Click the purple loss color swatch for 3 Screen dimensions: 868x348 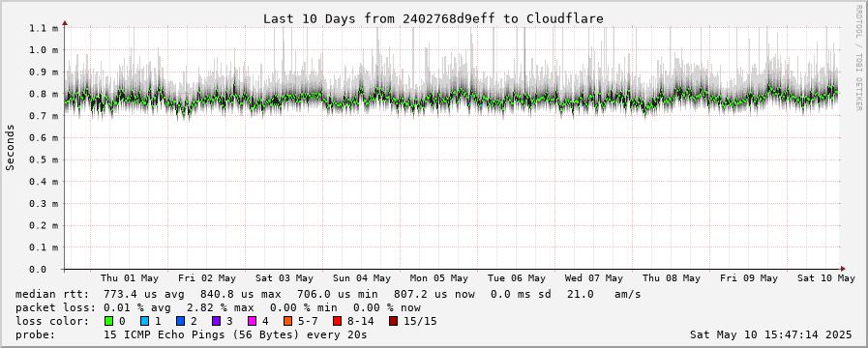pyautogui.click(x=216, y=321)
